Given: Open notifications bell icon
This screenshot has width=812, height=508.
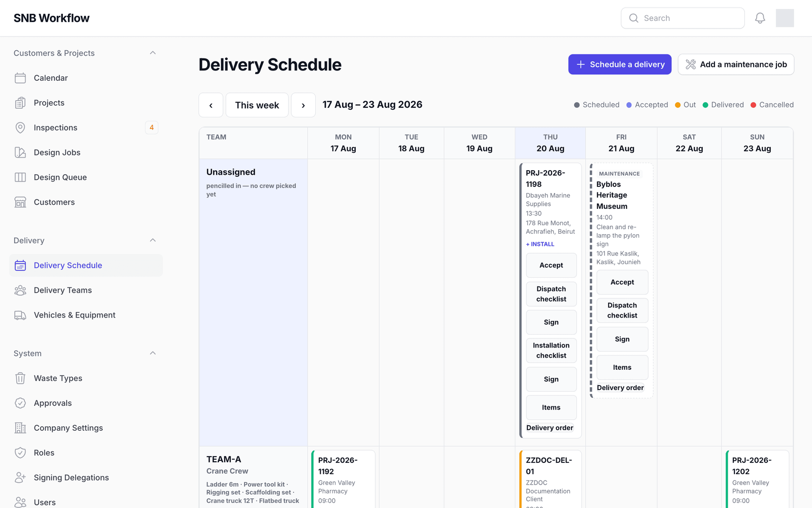Looking at the screenshot, I should tap(760, 18).
